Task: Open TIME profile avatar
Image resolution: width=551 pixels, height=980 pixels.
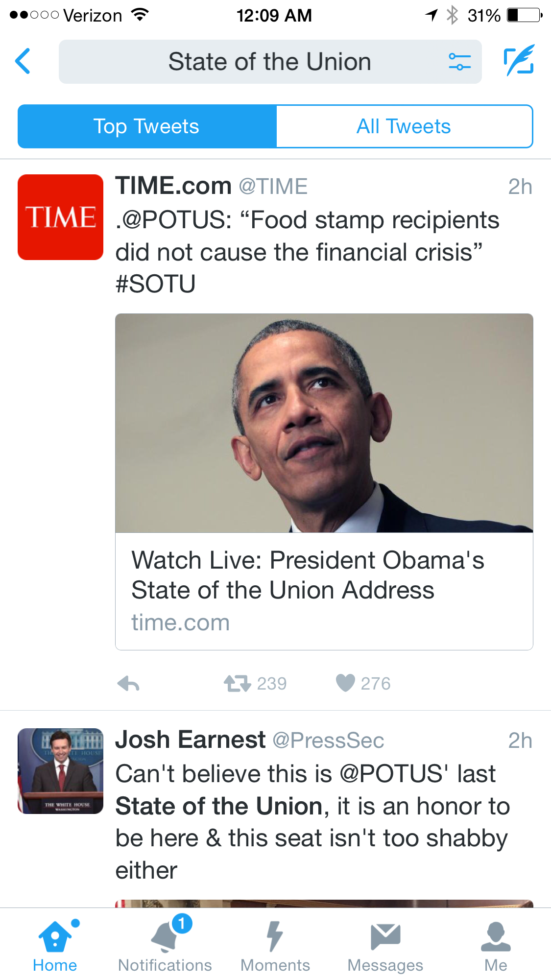Action: (x=60, y=217)
